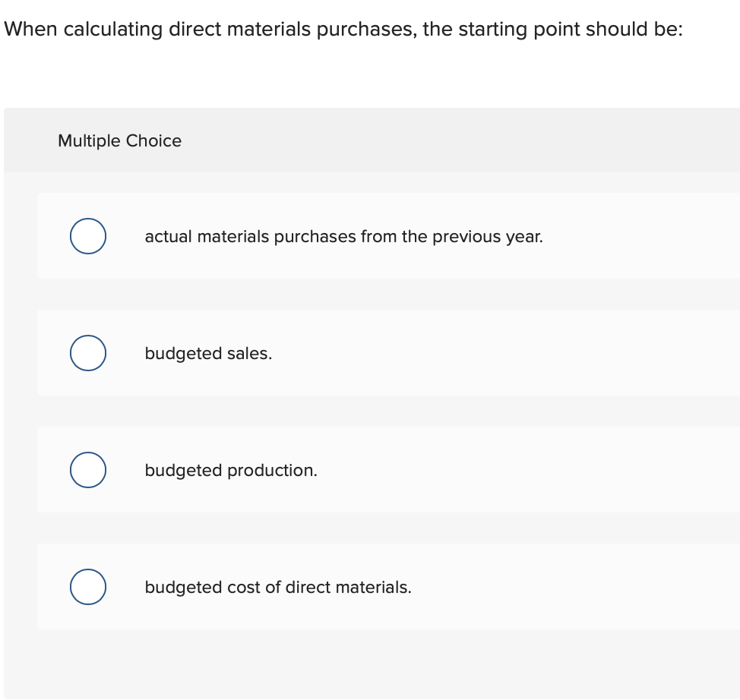Click the 'Multiple Choice' heading label
Image resolution: width=740 pixels, height=700 pixels.
119,140
